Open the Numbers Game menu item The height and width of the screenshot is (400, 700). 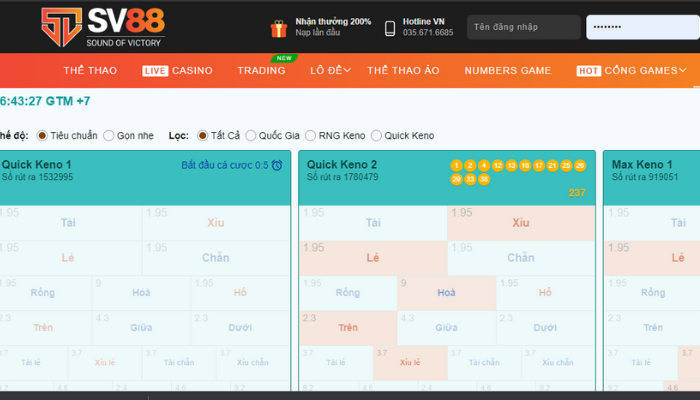pyautogui.click(x=507, y=70)
